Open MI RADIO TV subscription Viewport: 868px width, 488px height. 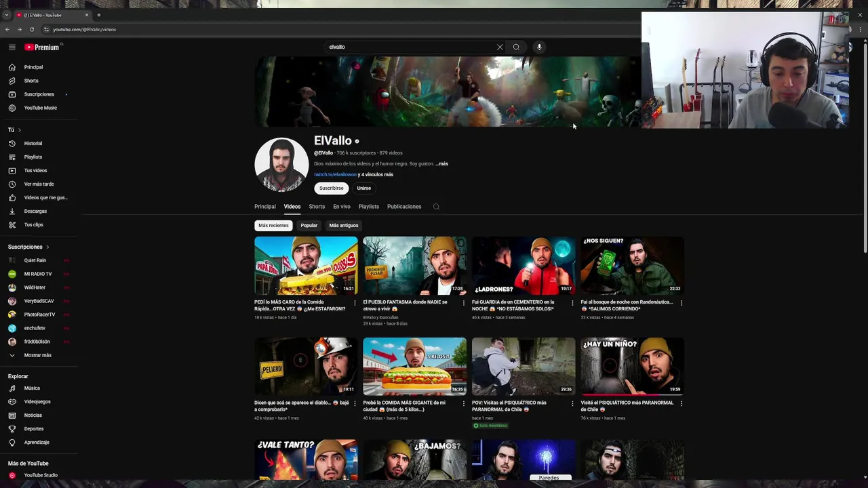(x=37, y=274)
